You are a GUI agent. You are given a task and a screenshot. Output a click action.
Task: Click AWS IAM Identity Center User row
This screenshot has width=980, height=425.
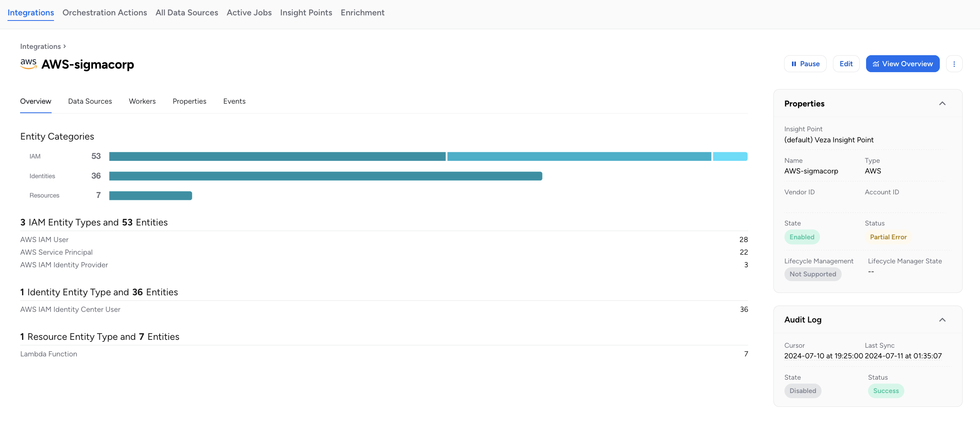pos(384,309)
